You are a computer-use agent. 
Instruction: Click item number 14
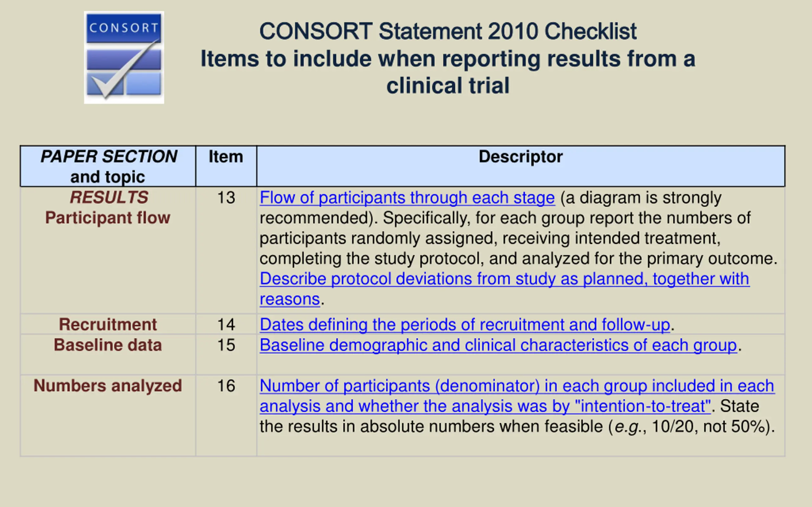click(x=226, y=324)
